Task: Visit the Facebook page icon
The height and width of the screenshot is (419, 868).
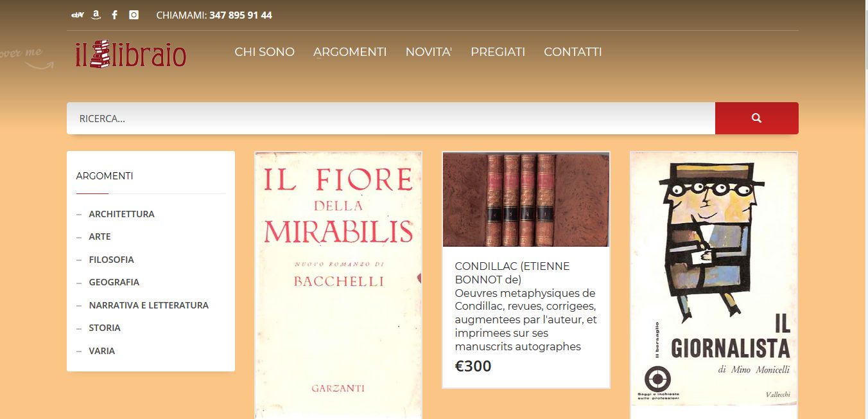Action: (x=114, y=15)
